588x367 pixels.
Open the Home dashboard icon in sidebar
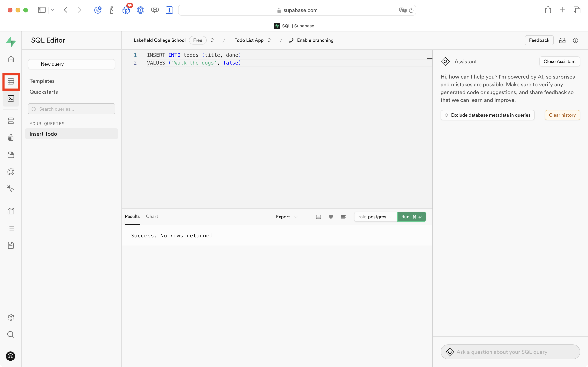[11, 59]
